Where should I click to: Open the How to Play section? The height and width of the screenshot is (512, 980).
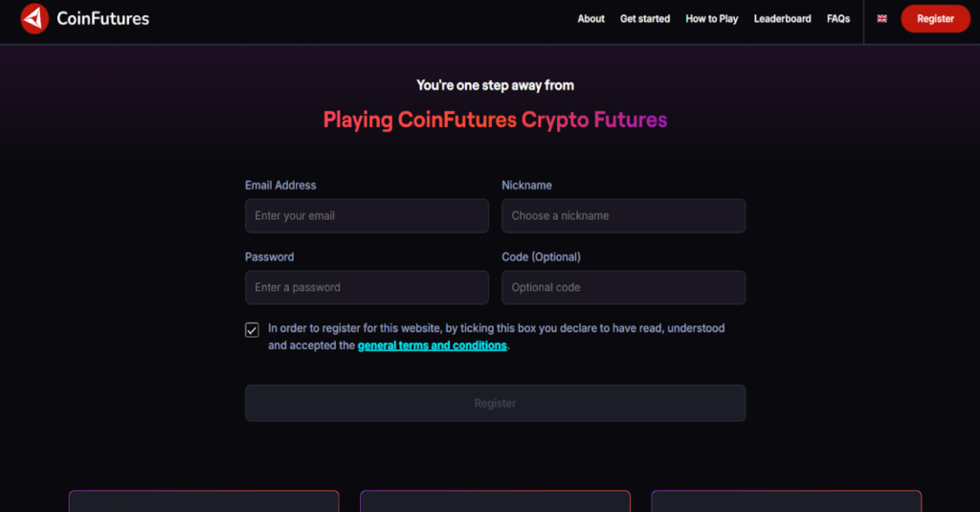click(x=711, y=19)
